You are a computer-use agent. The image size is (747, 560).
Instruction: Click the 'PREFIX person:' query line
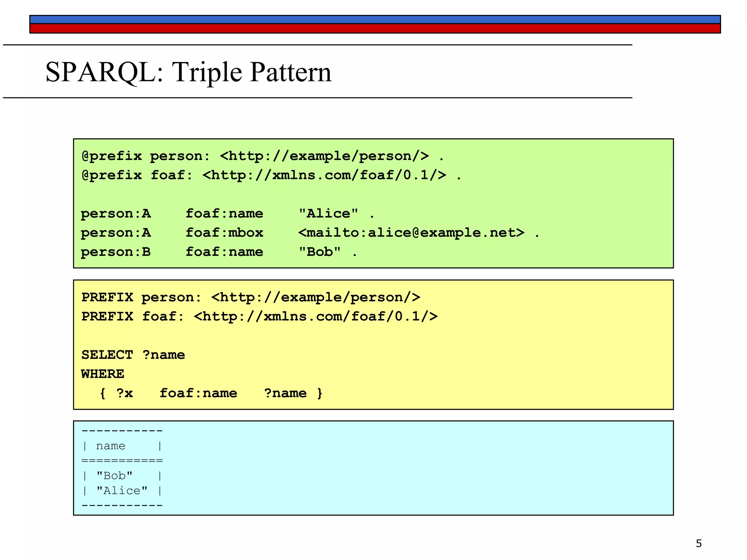coord(251,297)
